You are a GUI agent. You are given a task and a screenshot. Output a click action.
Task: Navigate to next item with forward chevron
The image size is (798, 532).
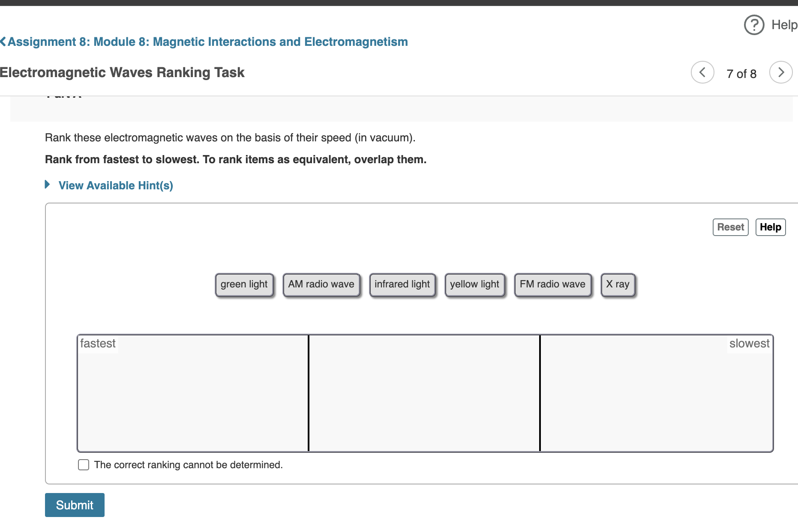click(781, 72)
